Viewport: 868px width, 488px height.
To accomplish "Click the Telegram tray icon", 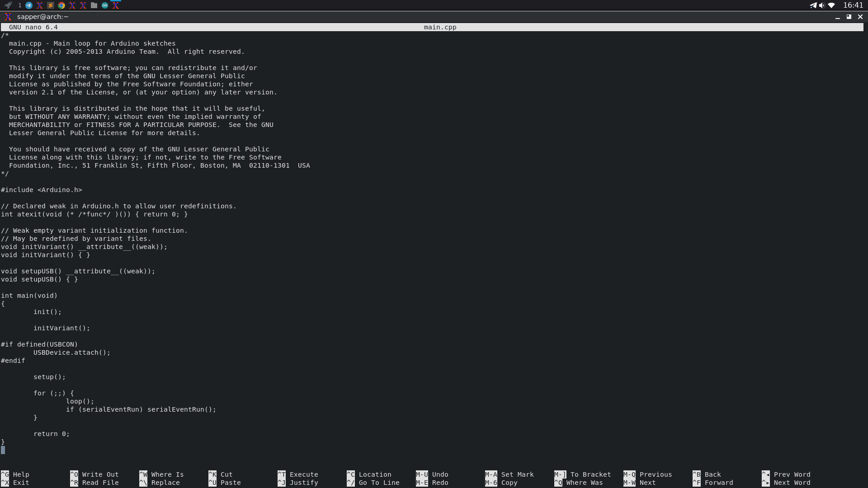I will (x=813, y=5).
